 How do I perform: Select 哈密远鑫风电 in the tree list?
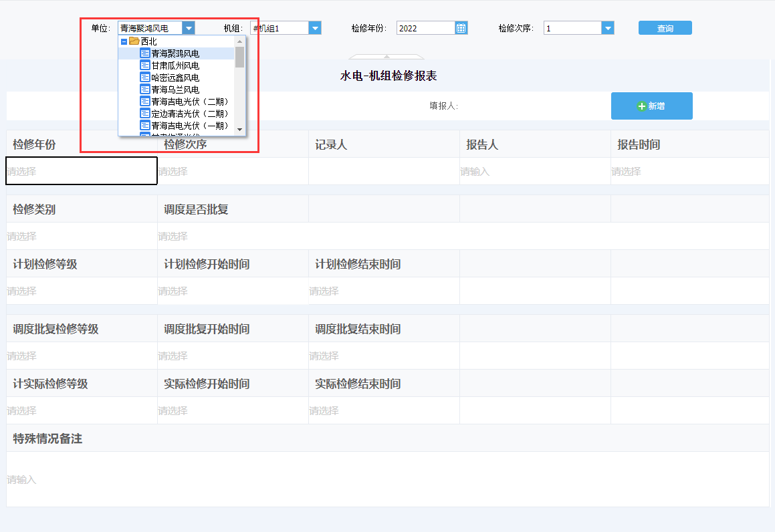pyautogui.click(x=175, y=78)
